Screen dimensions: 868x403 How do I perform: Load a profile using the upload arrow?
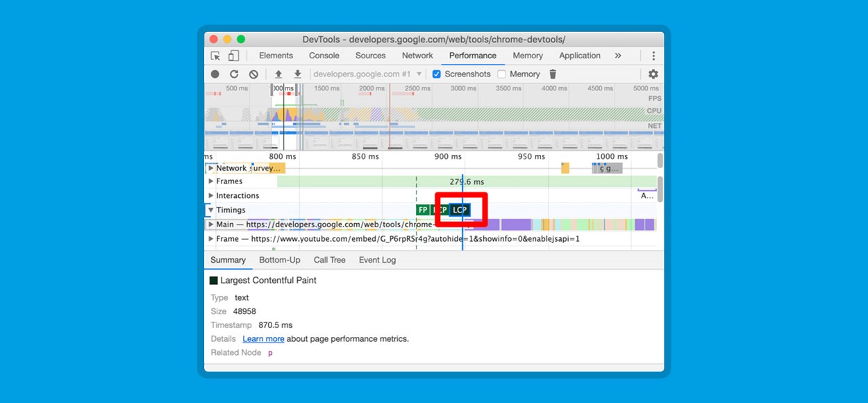(x=278, y=74)
